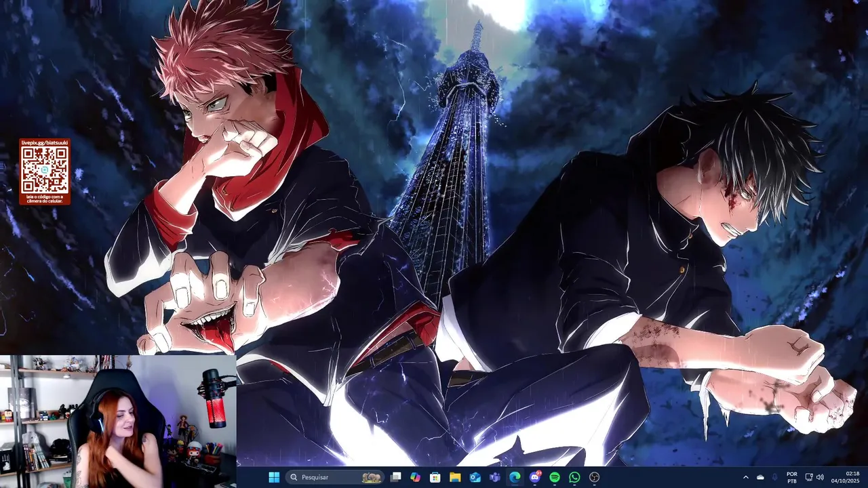Open the volume speaker tray icon
Viewport: 868px width, 488px height.
click(820, 477)
